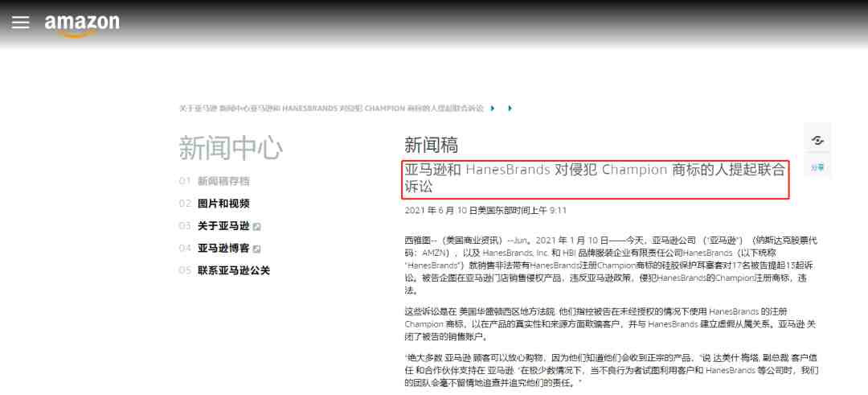Click external link icon beside 亚马逊博客
Screen dimensions: 868x395
coord(257,249)
